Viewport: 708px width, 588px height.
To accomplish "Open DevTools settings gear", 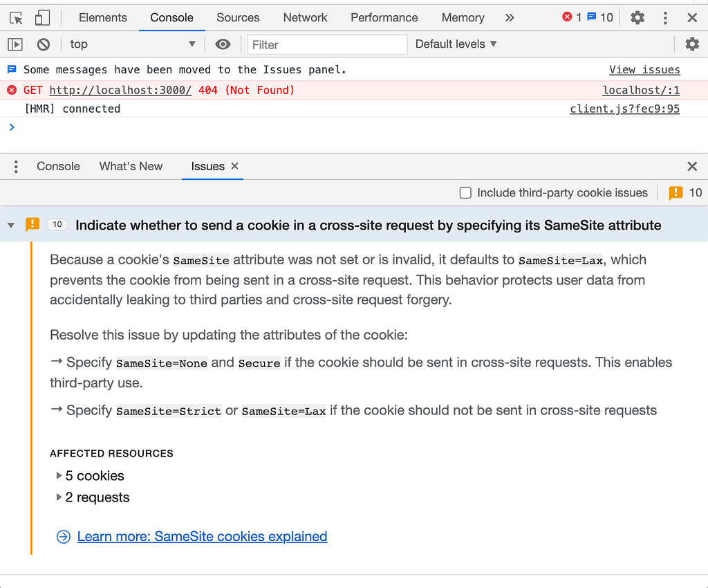I will [x=637, y=17].
